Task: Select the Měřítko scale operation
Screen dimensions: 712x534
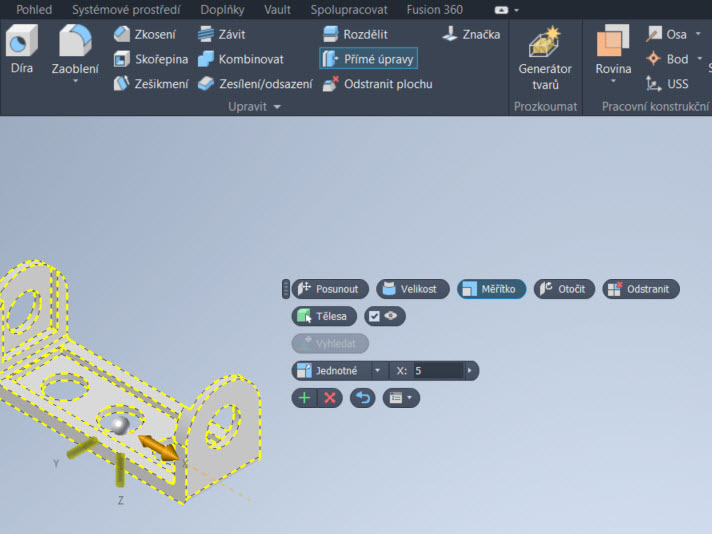Action: [x=491, y=289]
